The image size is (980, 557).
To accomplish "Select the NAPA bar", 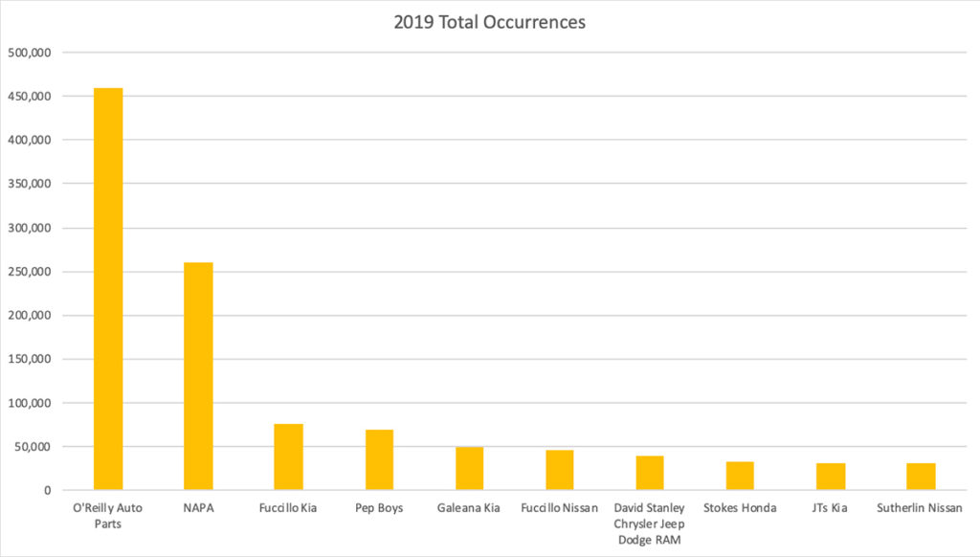I will click(198, 376).
